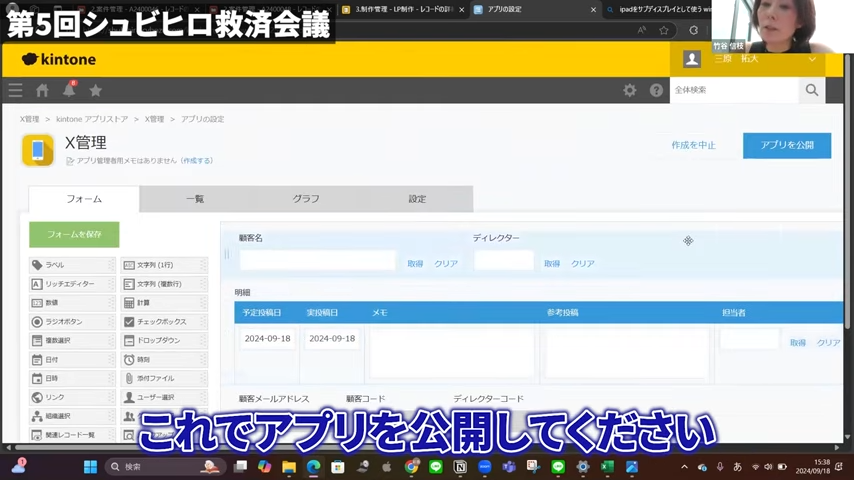Click 取得 in the 担当者 column
Screen dimensions: 854x480
coord(798,343)
